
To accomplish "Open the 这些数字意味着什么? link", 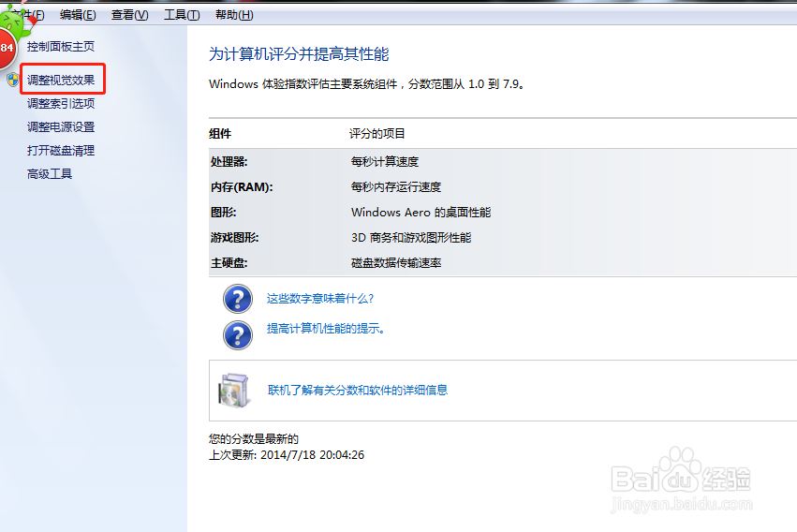I will [x=320, y=298].
